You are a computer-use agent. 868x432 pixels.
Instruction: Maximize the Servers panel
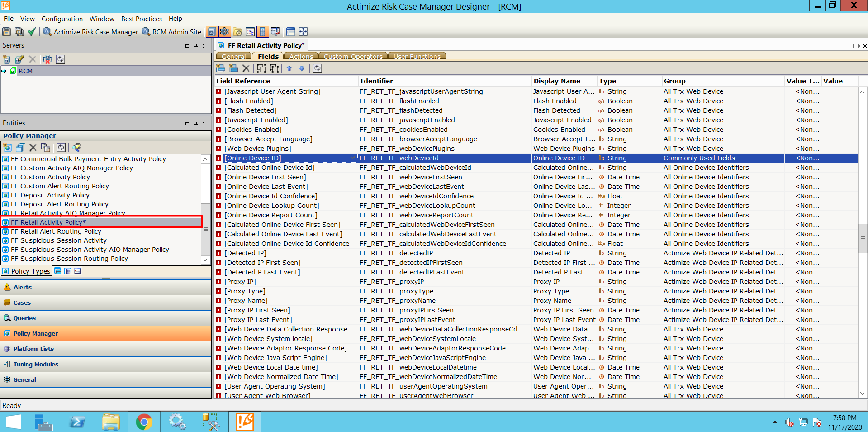click(187, 46)
